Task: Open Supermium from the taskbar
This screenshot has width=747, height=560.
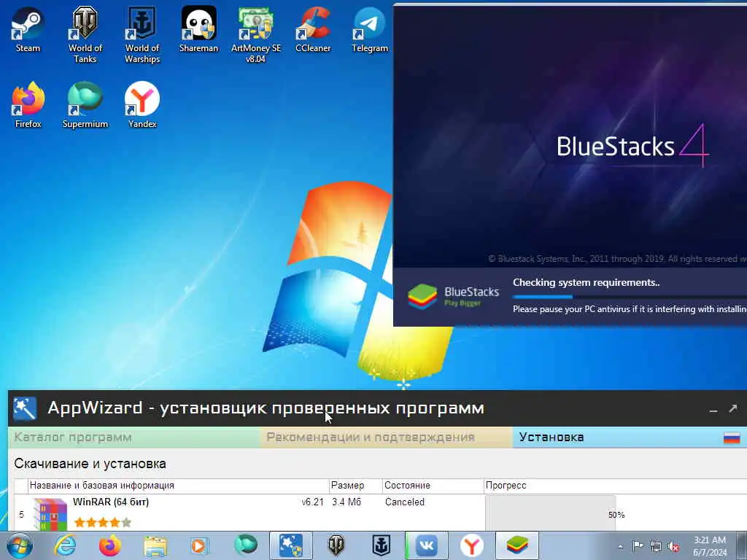Action: (x=245, y=545)
